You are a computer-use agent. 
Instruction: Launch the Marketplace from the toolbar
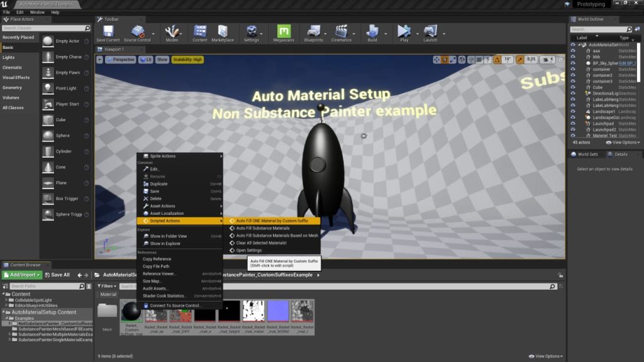pos(221,30)
